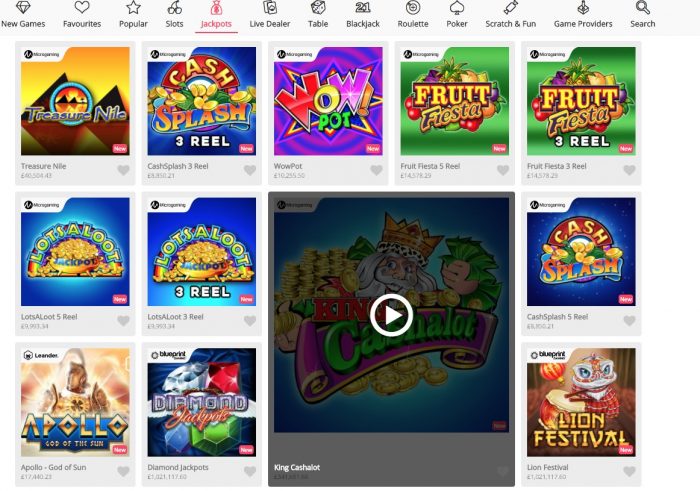This screenshot has width=700, height=491.
Task: Open the Blackjack 21 category
Action: coord(363,15)
